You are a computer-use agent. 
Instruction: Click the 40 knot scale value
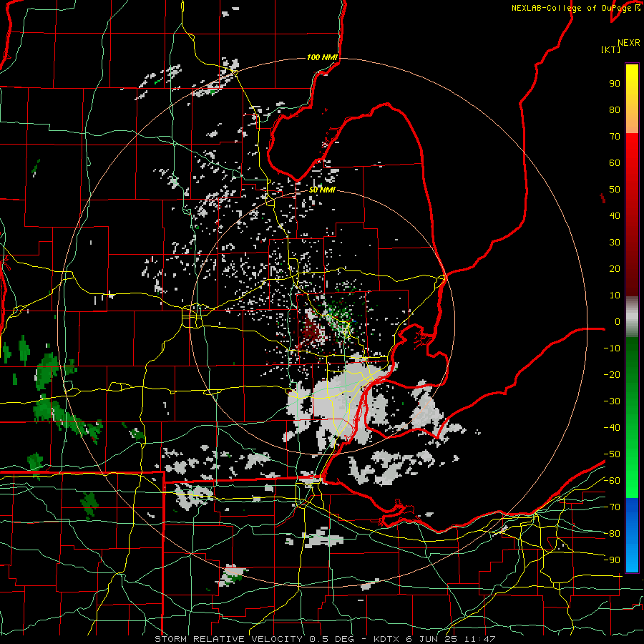[615, 215]
